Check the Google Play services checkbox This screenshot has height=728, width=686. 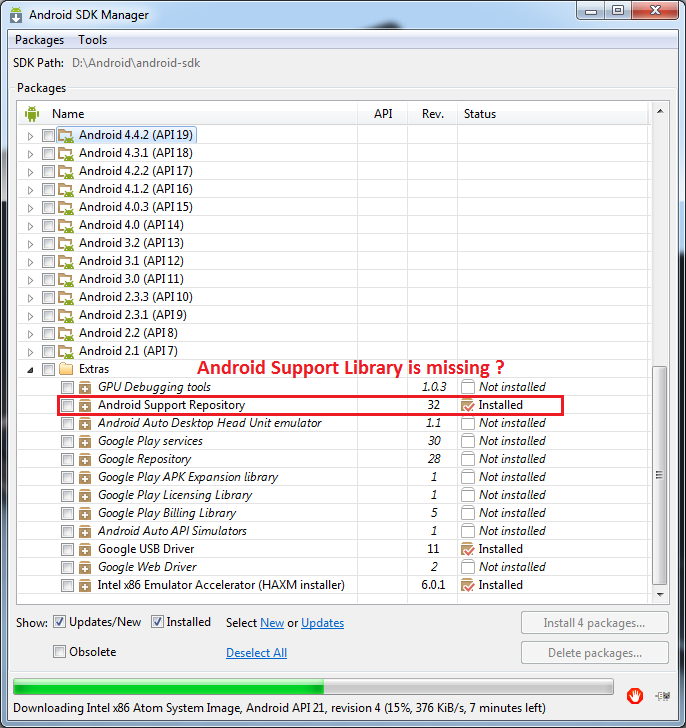tap(67, 441)
